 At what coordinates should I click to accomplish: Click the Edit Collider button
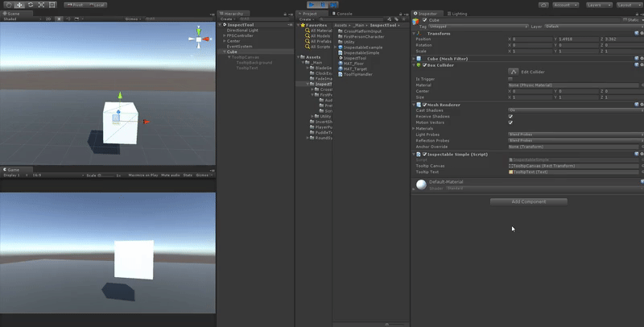click(514, 72)
